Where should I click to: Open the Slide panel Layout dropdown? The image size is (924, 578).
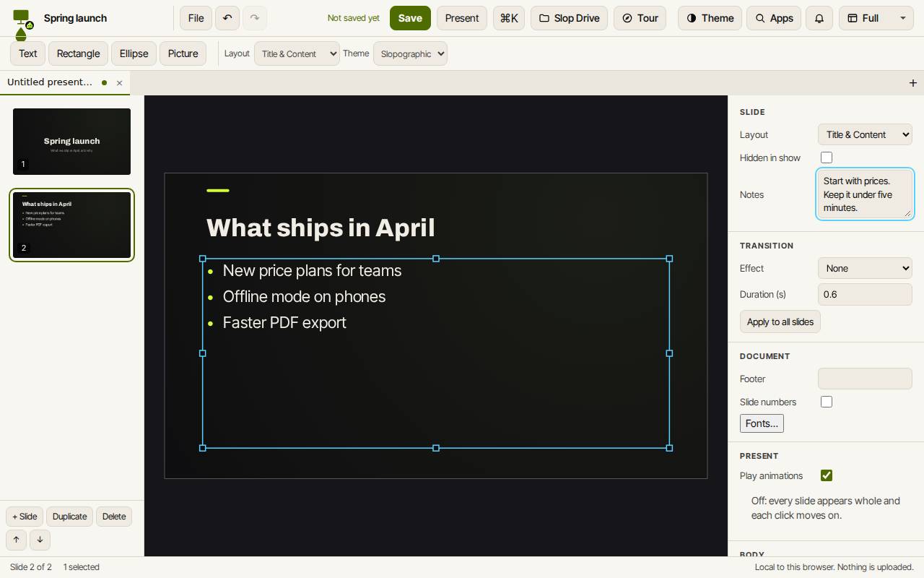click(865, 134)
